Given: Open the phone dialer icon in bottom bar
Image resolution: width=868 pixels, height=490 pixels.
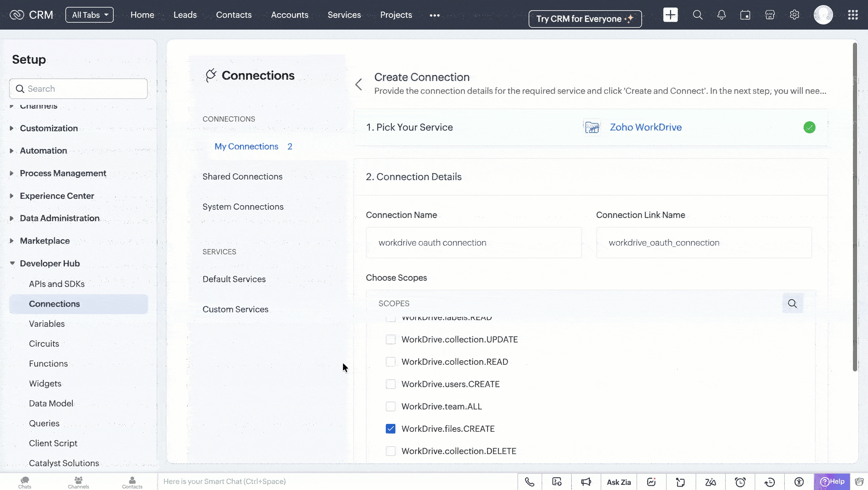Looking at the screenshot, I should pyautogui.click(x=529, y=482).
